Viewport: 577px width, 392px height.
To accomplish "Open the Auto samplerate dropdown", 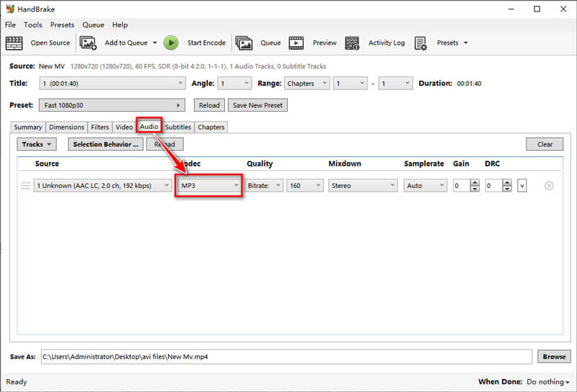I will click(x=425, y=186).
